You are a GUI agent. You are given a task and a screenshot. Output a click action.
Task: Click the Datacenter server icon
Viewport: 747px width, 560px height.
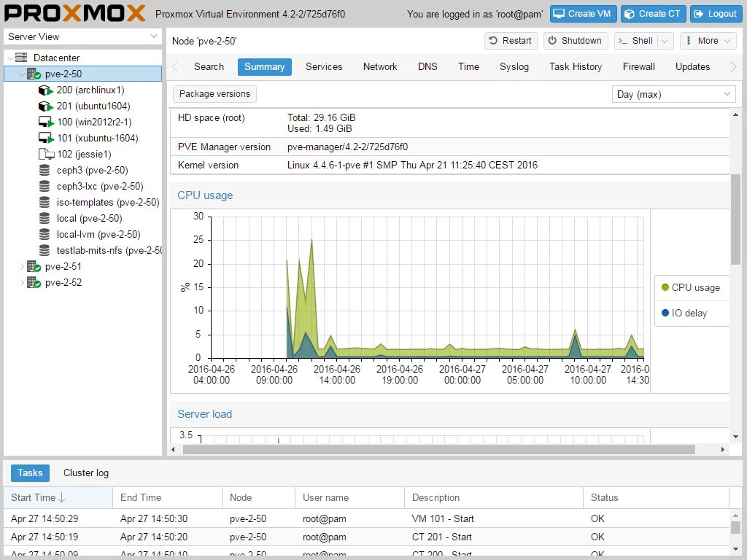click(21, 58)
